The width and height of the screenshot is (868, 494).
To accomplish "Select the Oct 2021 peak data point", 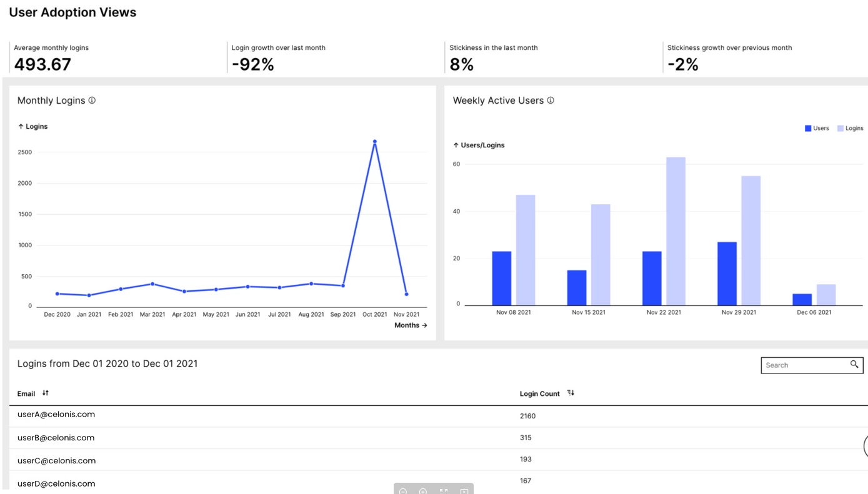I will point(374,142).
